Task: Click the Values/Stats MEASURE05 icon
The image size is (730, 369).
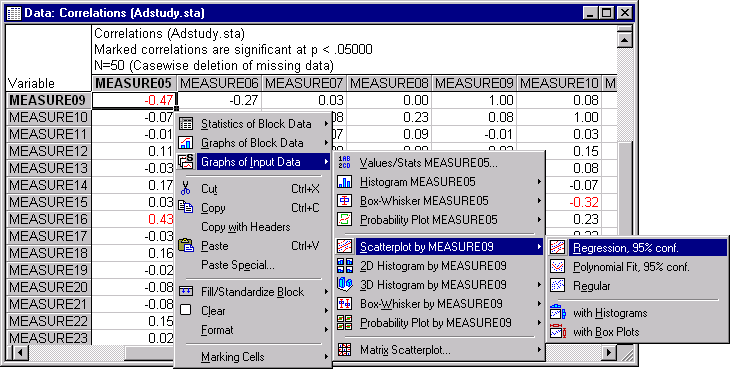Action: 345,162
